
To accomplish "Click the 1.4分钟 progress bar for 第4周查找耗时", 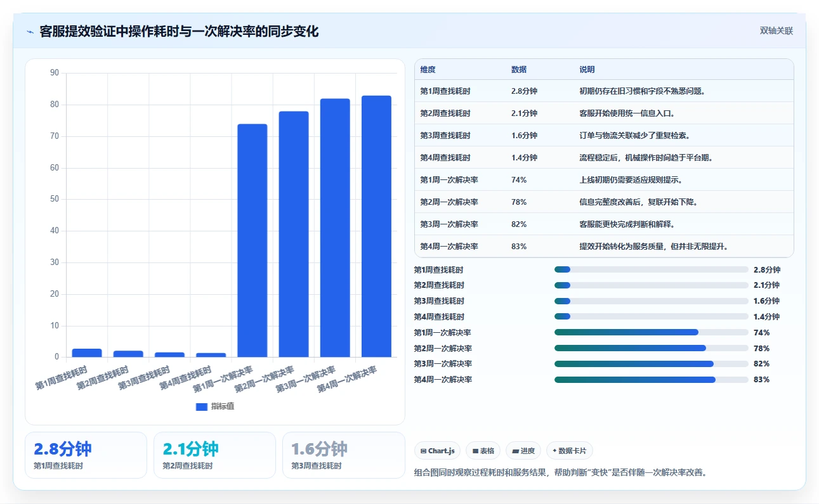I will pos(652,316).
